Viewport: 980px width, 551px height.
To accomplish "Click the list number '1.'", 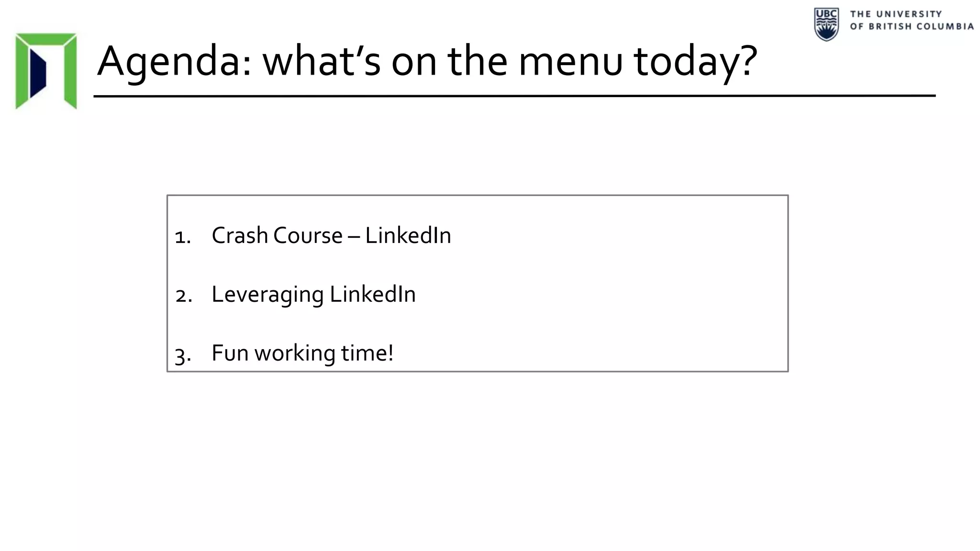I will [183, 237].
